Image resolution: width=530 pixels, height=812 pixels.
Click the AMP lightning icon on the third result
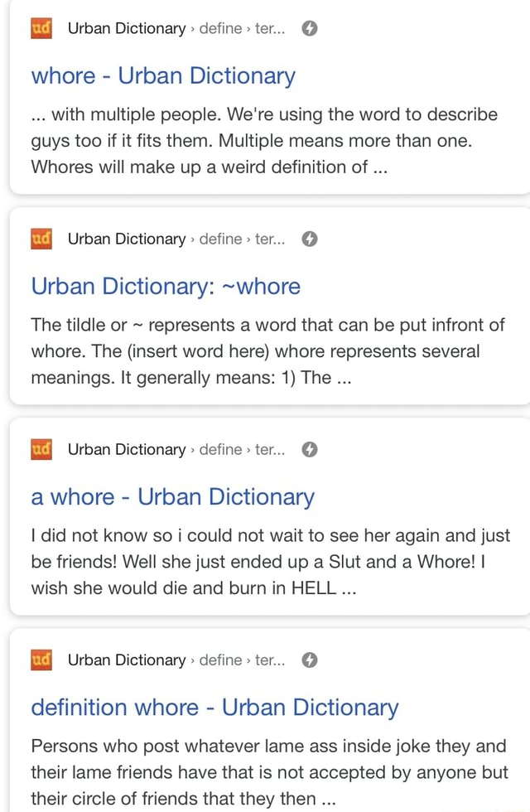click(x=309, y=449)
